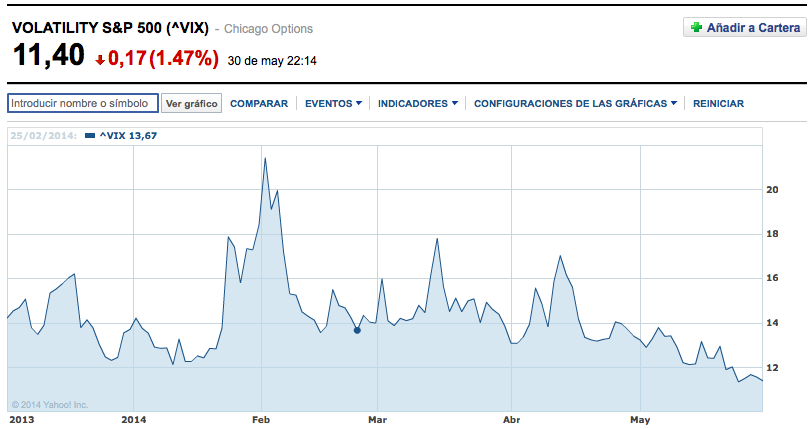Click the 2013 label on the time axis

click(22, 420)
